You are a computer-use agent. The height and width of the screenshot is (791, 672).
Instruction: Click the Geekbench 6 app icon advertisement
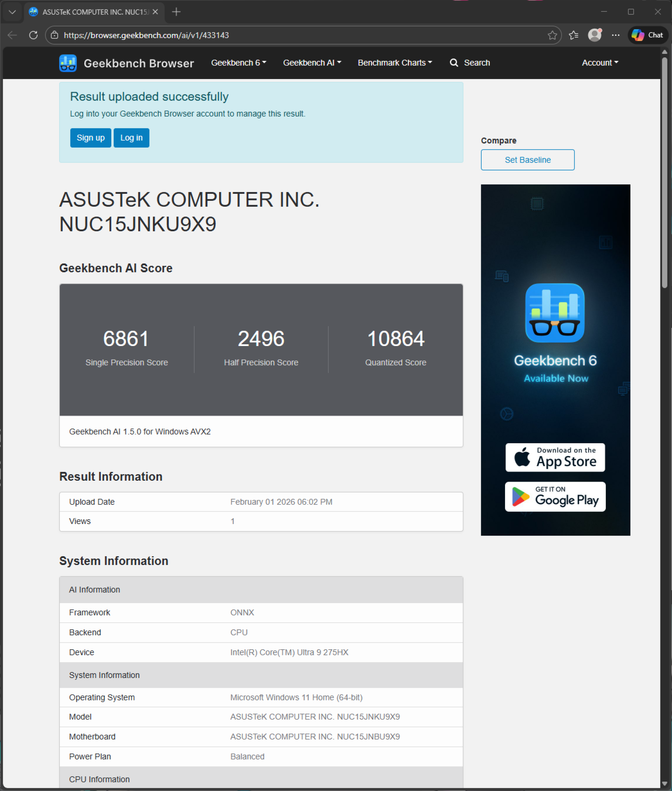(x=555, y=312)
